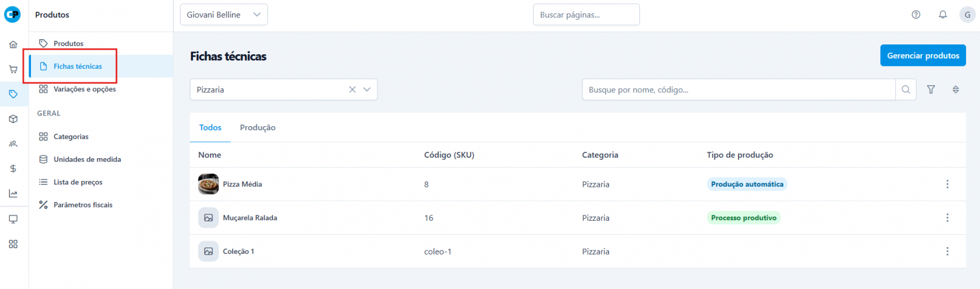The image size is (980, 289).
Task: Click the dollar sign finance icon
Action: point(13,169)
